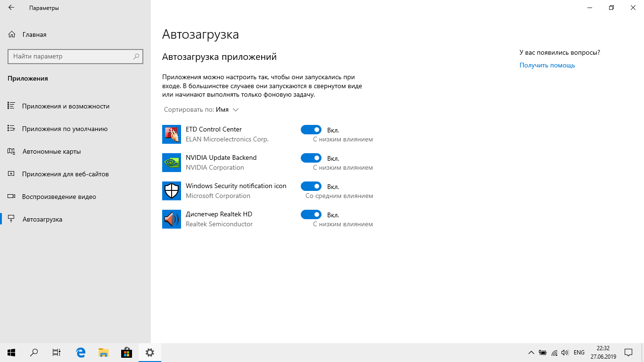Go to Приложения и возможности section

pyautogui.click(x=66, y=106)
